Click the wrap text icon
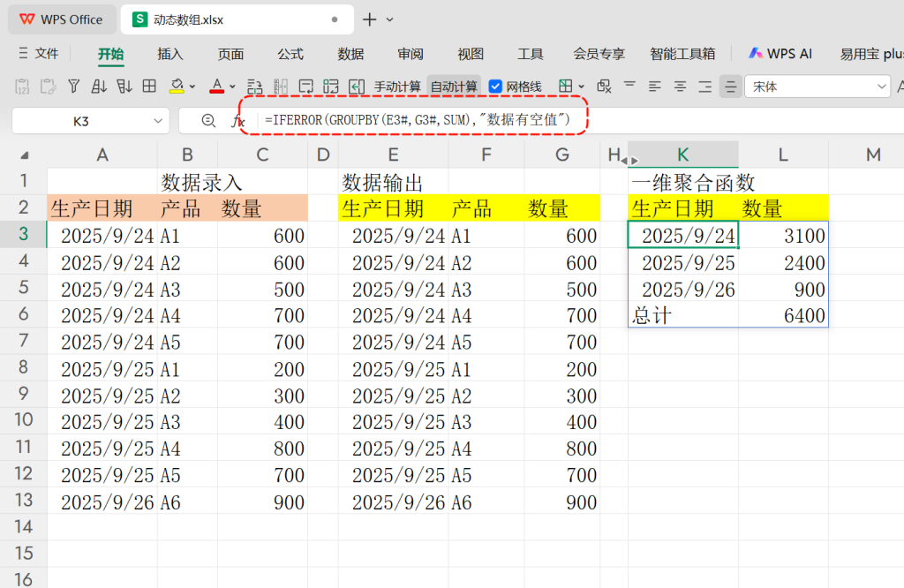Image resolution: width=904 pixels, height=588 pixels. click(306, 87)
